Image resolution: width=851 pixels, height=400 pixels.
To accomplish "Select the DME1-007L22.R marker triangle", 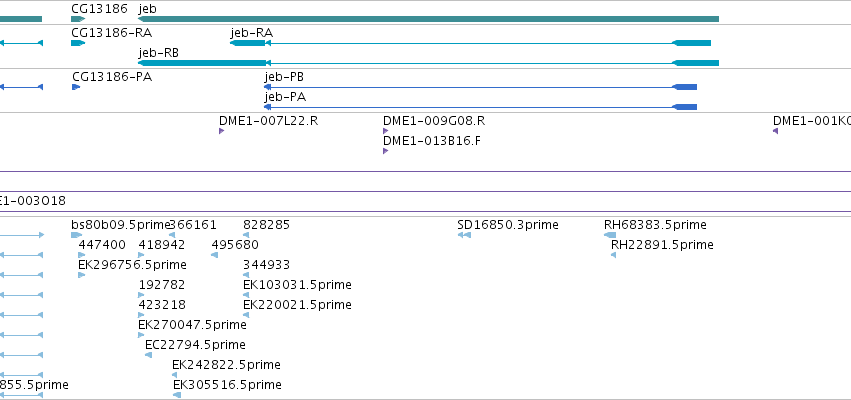I will click(221, 131).
